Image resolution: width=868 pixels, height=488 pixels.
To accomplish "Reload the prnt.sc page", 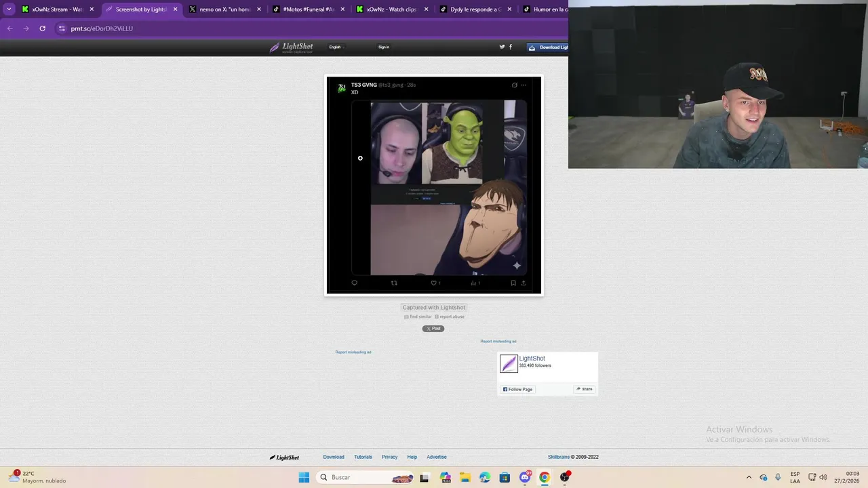I will pyautogui.click(x=42, y=28).
